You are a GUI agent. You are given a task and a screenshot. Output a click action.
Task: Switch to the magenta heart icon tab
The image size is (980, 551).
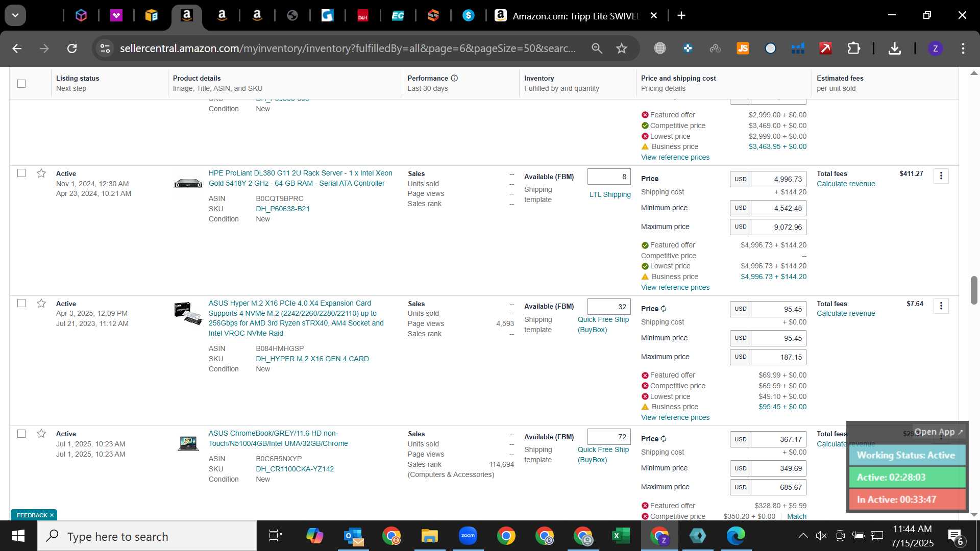point(116,16)
